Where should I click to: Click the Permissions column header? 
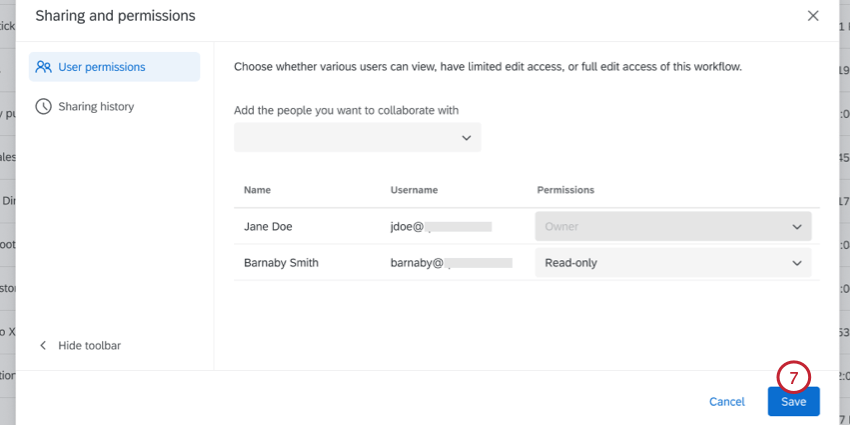click(x=566, y=189)
